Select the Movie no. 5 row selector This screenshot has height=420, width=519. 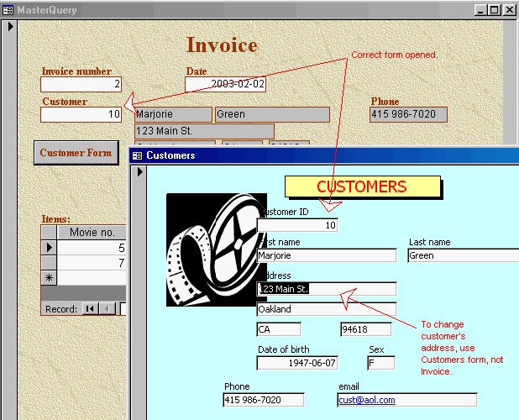tap(49, 247)
